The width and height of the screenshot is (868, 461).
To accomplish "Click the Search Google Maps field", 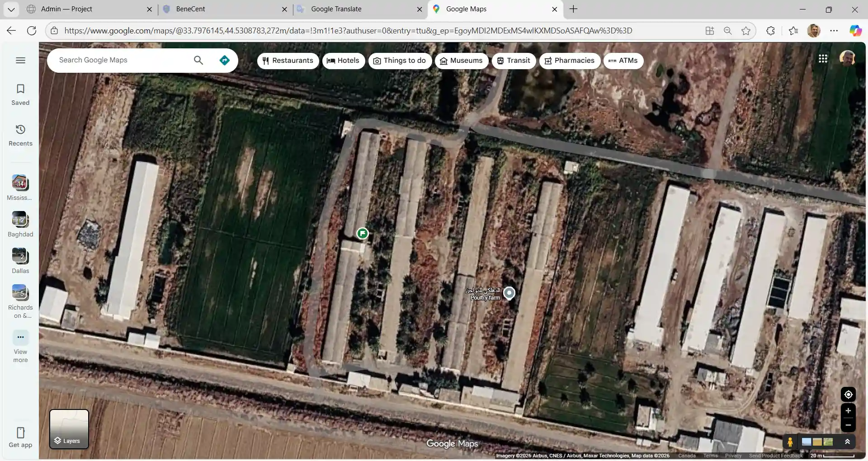I will [122, 61].
